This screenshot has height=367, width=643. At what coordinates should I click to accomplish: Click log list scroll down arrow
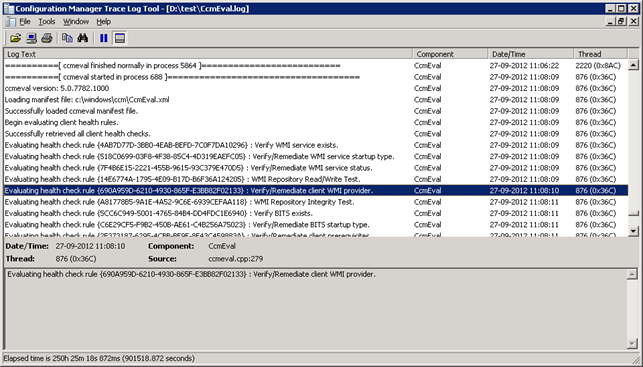click(x=634, y=231)
